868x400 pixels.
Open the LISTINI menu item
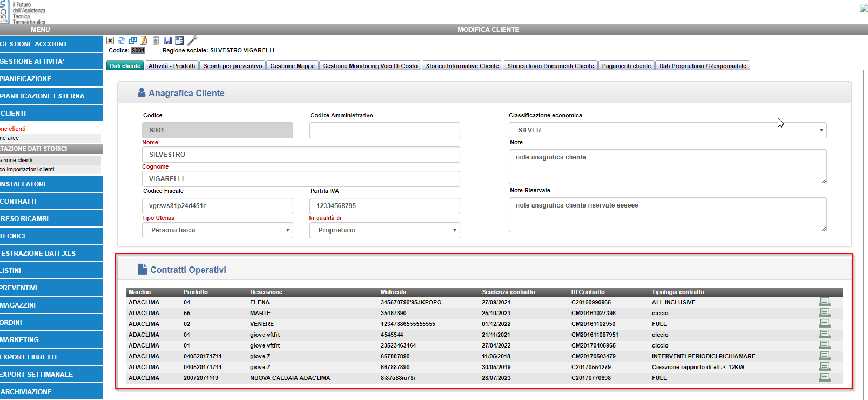pyautogui.click(x=51, y=271)
